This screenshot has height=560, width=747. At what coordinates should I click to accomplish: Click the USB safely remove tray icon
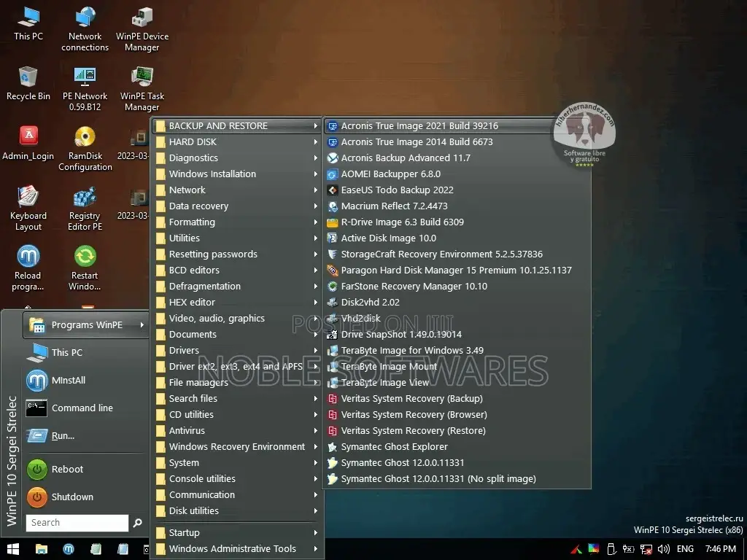coord(611,549)
